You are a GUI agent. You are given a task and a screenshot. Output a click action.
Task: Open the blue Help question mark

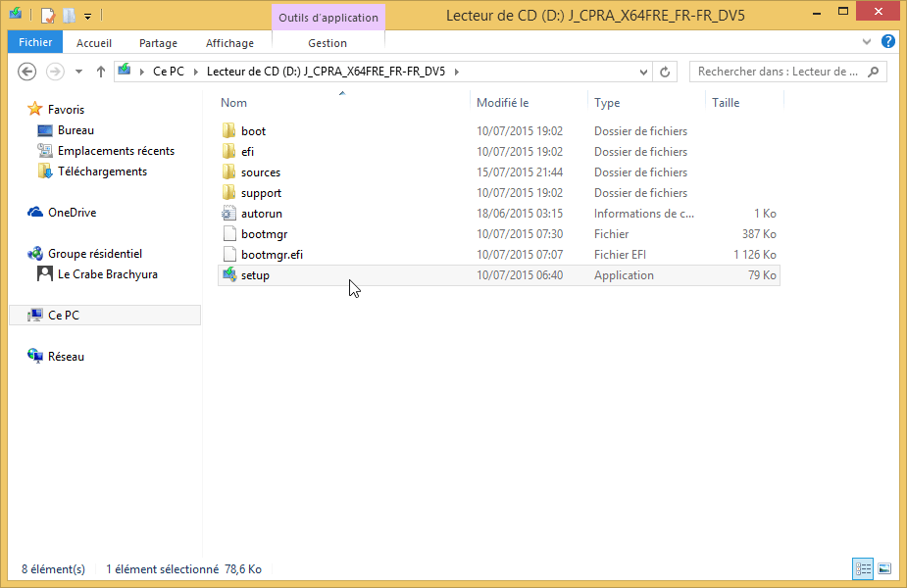tap(888, 41)
